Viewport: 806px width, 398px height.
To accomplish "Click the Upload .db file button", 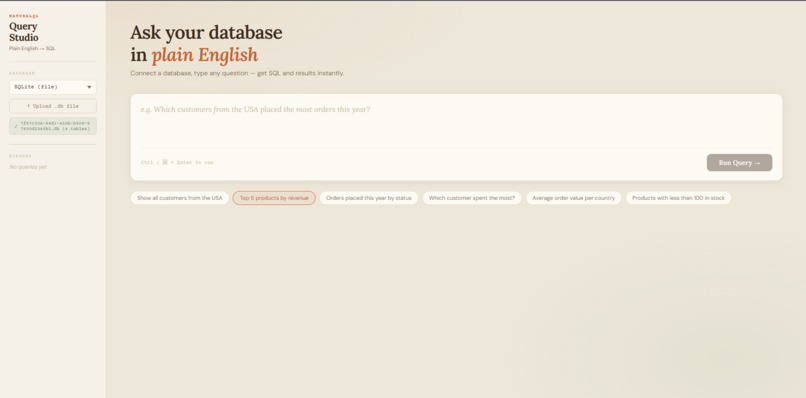I will click(52, 106).
